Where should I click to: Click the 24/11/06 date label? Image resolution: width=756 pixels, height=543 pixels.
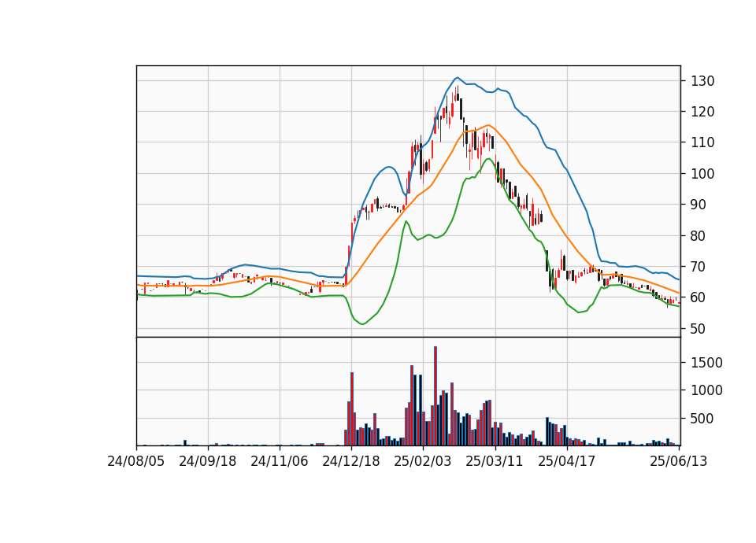coord(279,461)
